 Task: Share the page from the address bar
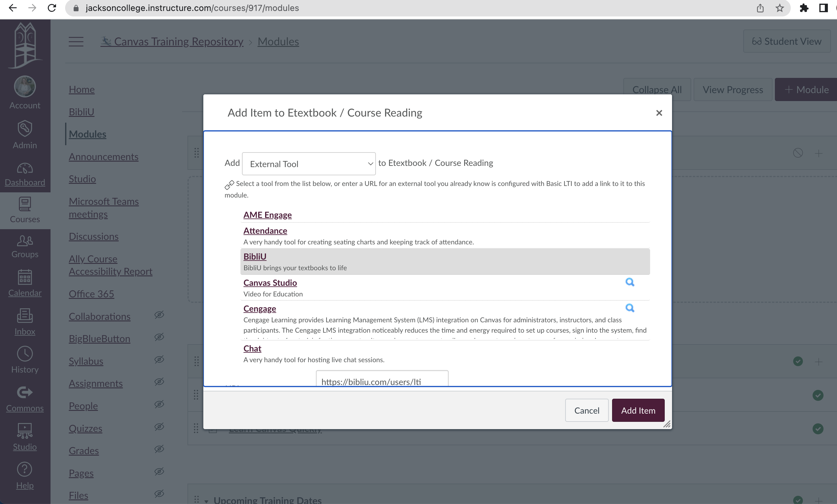pos(760,8)
